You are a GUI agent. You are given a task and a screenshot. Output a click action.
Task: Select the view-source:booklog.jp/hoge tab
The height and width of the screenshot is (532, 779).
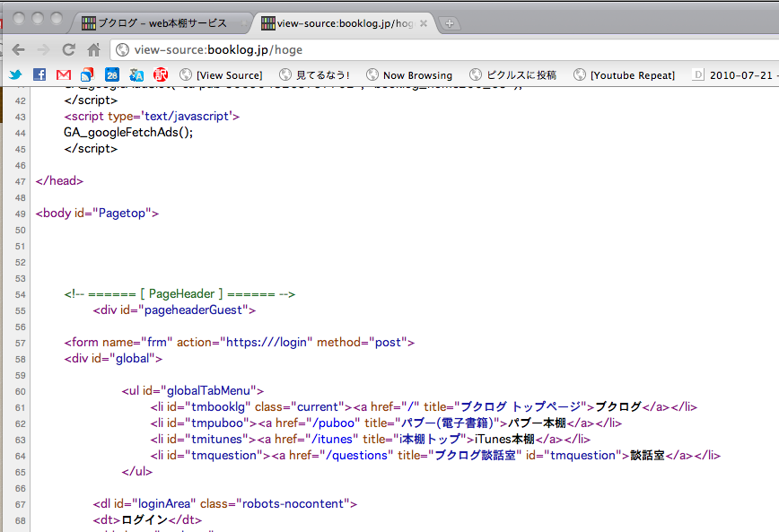tap(337, 22)
